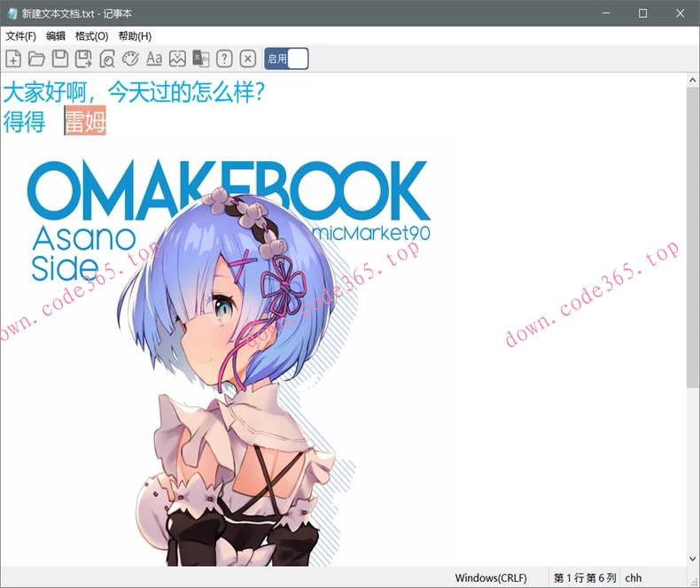Open font settings with the Aa icon
Screen dimensions: 700x588
pos(154,58)
